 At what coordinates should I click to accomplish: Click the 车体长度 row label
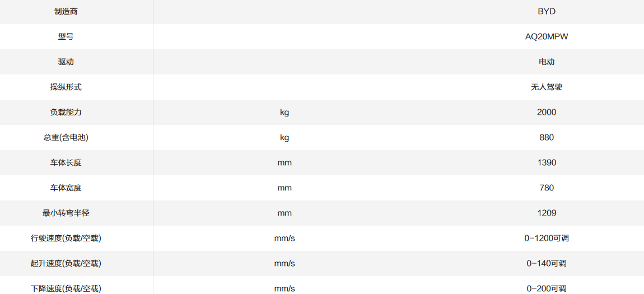(x=66, y=162)
